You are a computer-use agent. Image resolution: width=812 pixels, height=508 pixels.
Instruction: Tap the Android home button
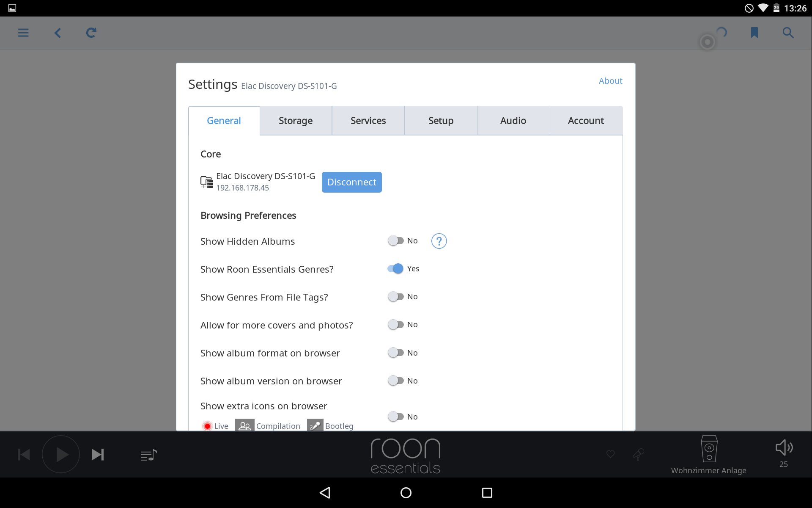click(x=406, y=492)
